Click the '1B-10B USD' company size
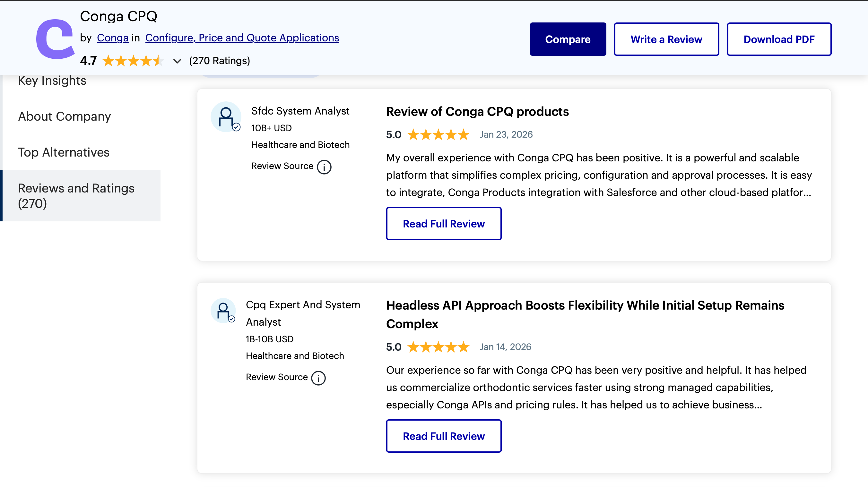The width and height of the screenshot is (868, 487). coord(270,339)
